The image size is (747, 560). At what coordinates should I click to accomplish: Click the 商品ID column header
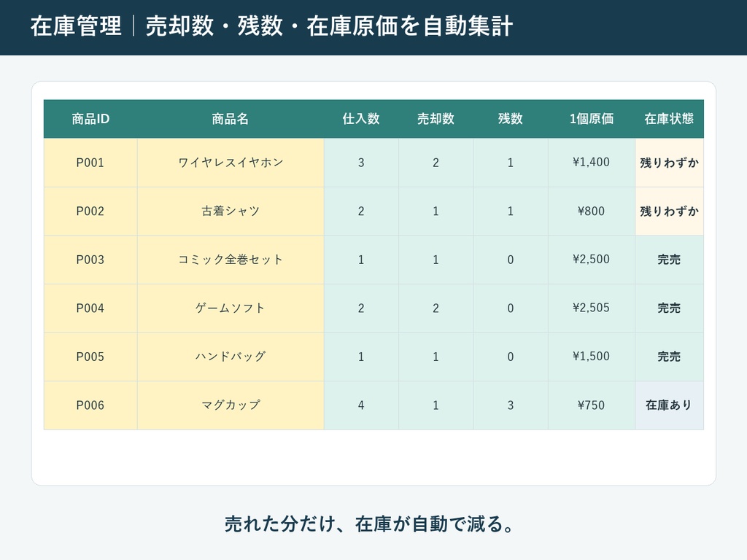point(90,119)
